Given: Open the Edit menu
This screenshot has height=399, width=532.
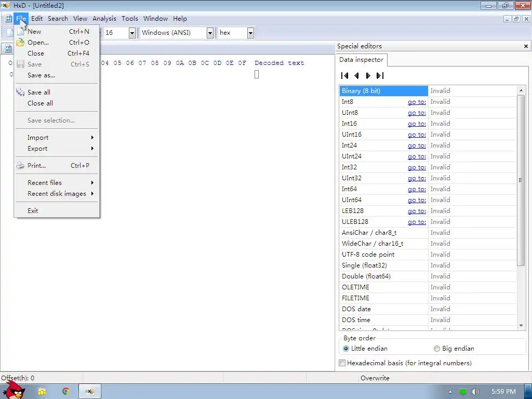Looking at the screenshot, I should coord(37,19).
